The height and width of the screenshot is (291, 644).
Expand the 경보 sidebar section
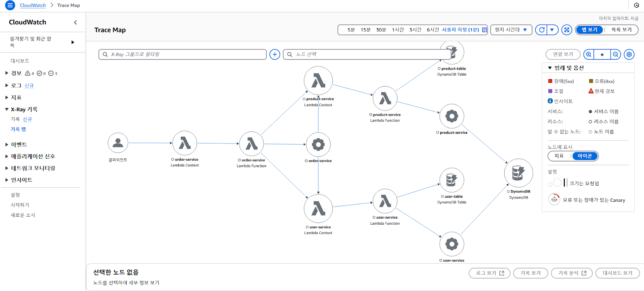6,73
